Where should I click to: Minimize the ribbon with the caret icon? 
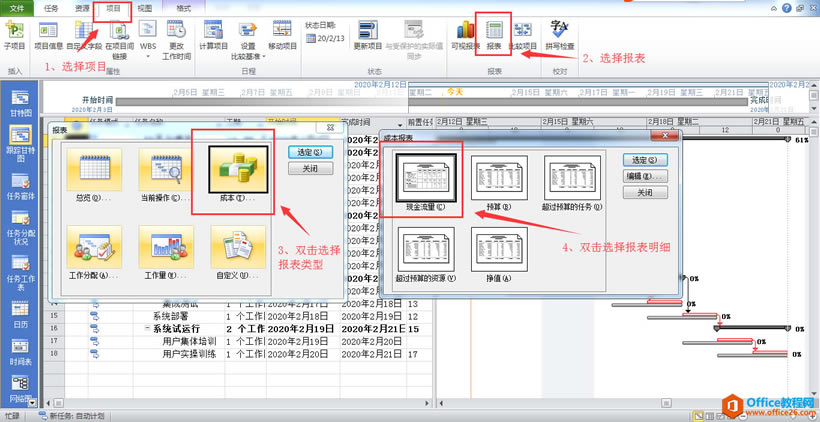coord(775,8)
